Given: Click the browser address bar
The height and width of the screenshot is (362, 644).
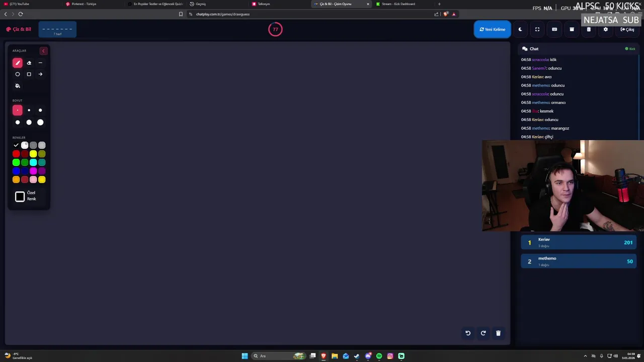Looking at the screenshot, I should (x=312, y=14).
